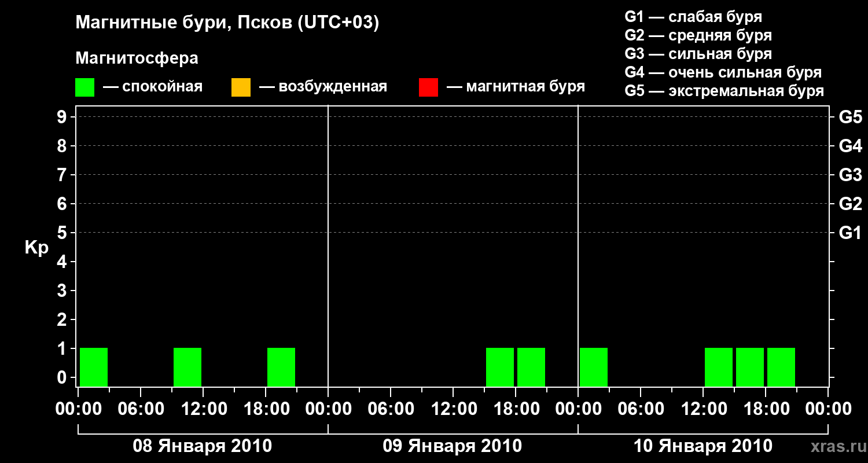Image resolution: width=868 pixels, height=463 pixels.
Task: Click the 12:00 time label above 09 Января
Action: coord(453,409)
